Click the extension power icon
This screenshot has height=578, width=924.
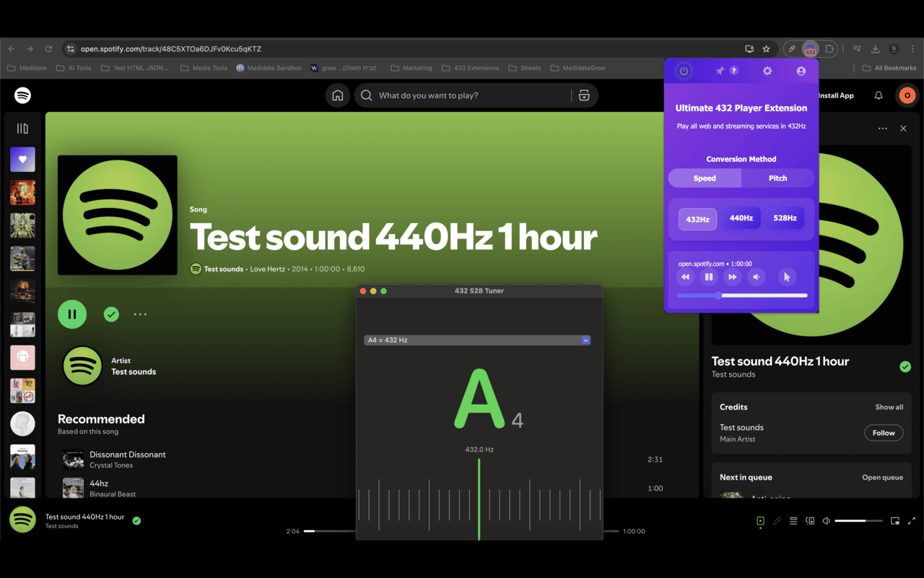682,71
